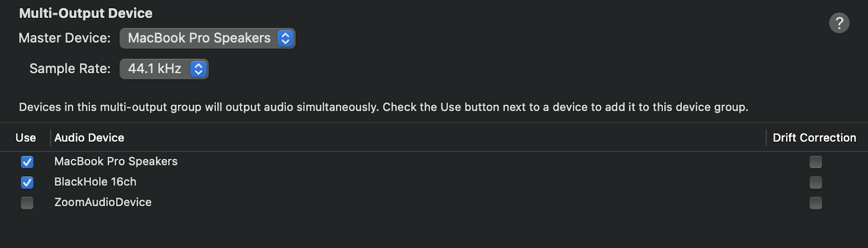Open the 44.1 kHz sample rate dropdown
The width and height of the screenshot is (868, 248).
point(164,69)
